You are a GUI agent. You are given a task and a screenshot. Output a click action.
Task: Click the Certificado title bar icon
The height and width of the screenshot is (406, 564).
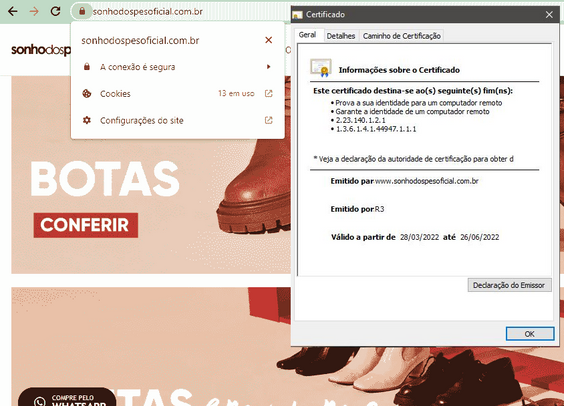(x=297, y=15)
